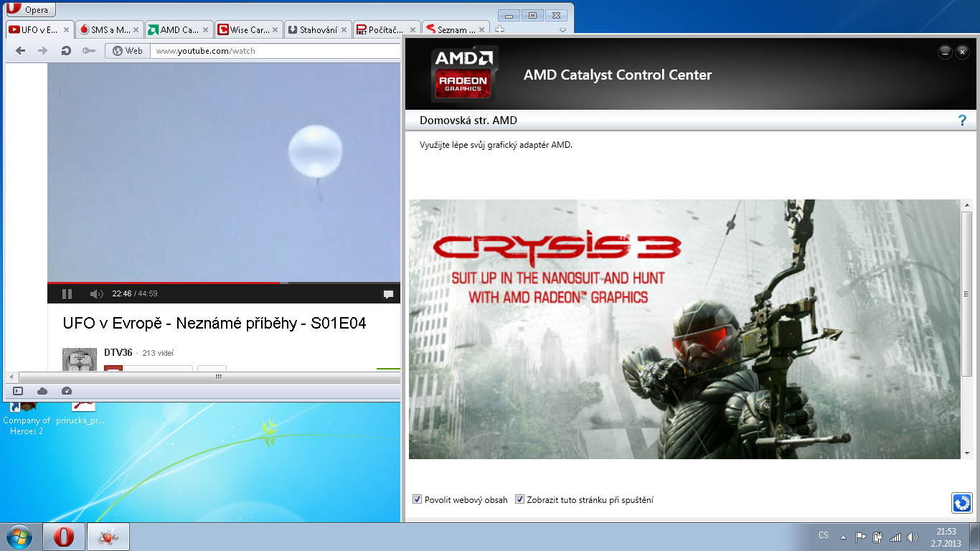Switch to the SMS a M... tab
This screenshot has height=551, width=980.
coord(109,30)
